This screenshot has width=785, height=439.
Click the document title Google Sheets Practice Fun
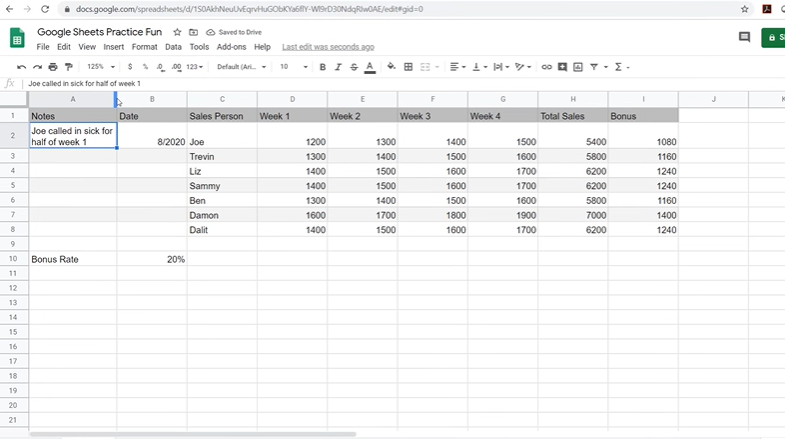click(100, 32)
